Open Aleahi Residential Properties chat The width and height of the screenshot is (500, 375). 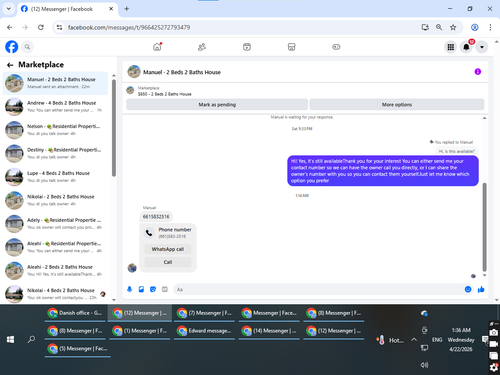56,247
